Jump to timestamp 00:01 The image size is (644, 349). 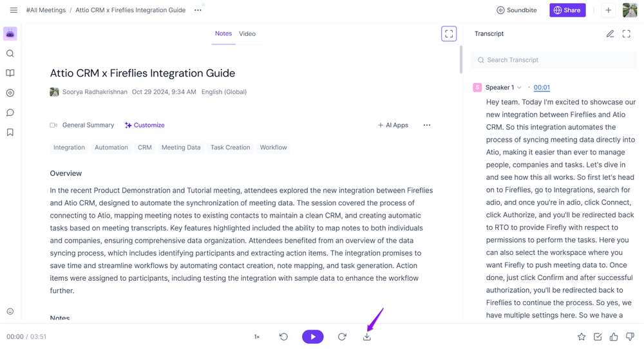(542, 88)
